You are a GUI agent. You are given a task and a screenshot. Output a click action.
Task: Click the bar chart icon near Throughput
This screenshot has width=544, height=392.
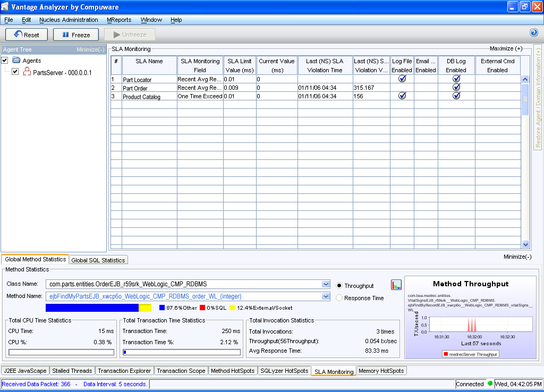coord(396,285)
